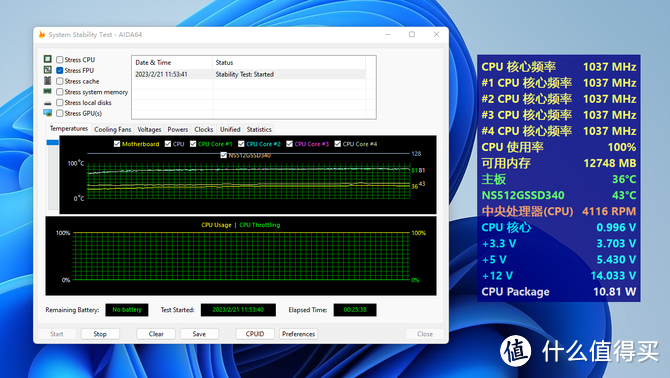670x378 pixels.
Task: Click the disk icon beside Stress local disks
Action: (x=47, y=103)
